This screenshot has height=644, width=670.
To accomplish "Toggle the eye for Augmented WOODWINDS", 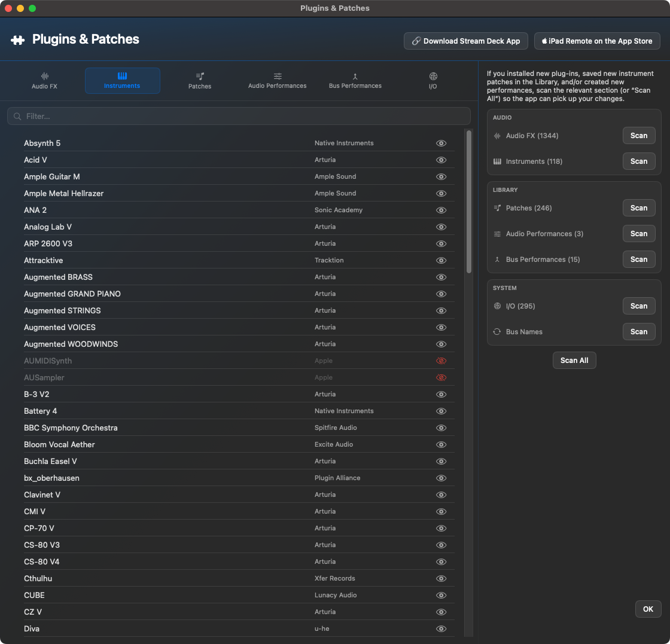I will point(441,344).
